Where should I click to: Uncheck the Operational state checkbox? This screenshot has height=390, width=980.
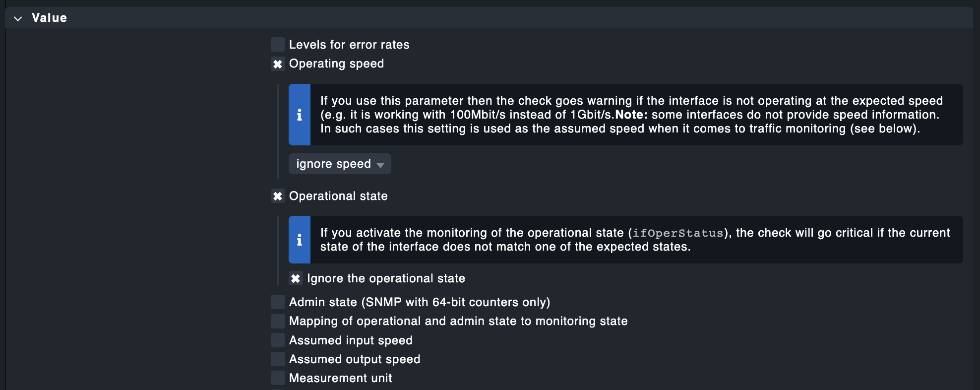coord(278,196)
